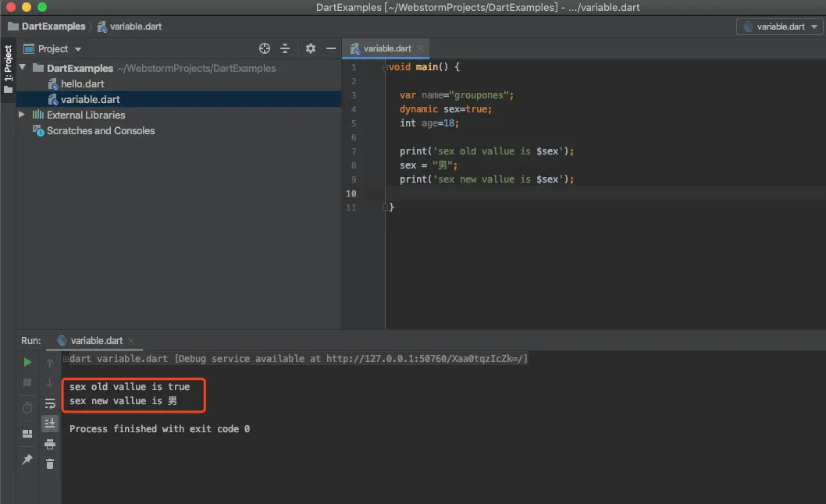826x504 pixels.
Task: Close the variable.dart Run tab
Action: pos(131,341)
